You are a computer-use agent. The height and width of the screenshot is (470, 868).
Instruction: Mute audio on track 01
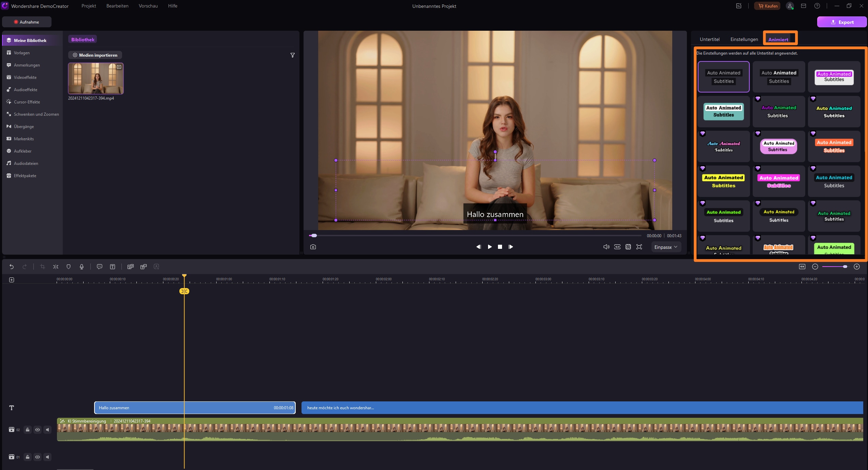click(x=47, y=457)
